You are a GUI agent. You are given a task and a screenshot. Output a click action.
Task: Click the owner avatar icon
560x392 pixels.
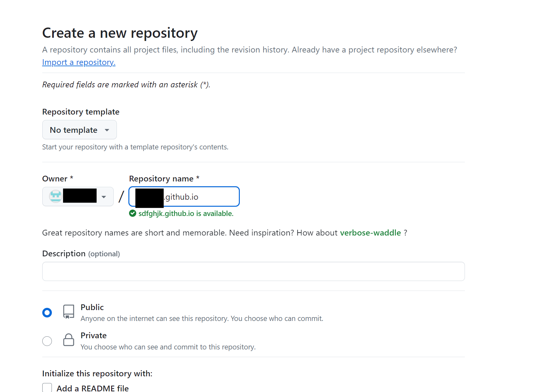[56, 196]
